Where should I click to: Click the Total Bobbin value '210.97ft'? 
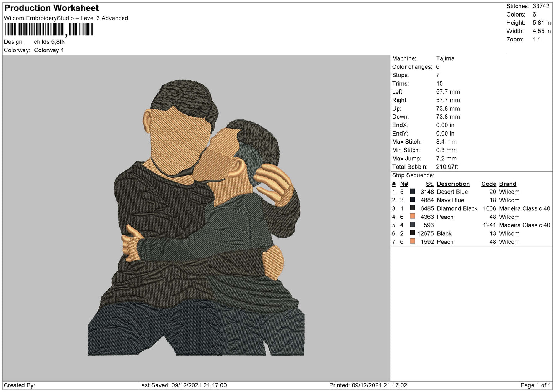click(x=447, y=167)
